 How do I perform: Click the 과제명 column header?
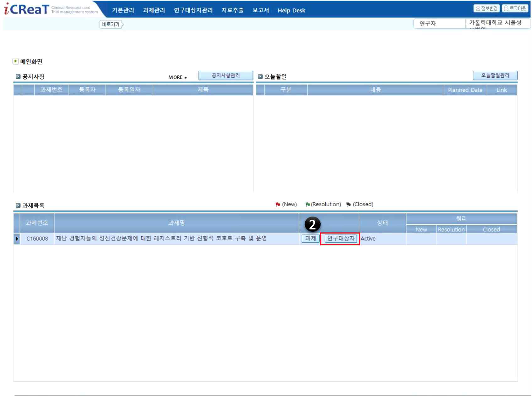click(x=176, y=223)
